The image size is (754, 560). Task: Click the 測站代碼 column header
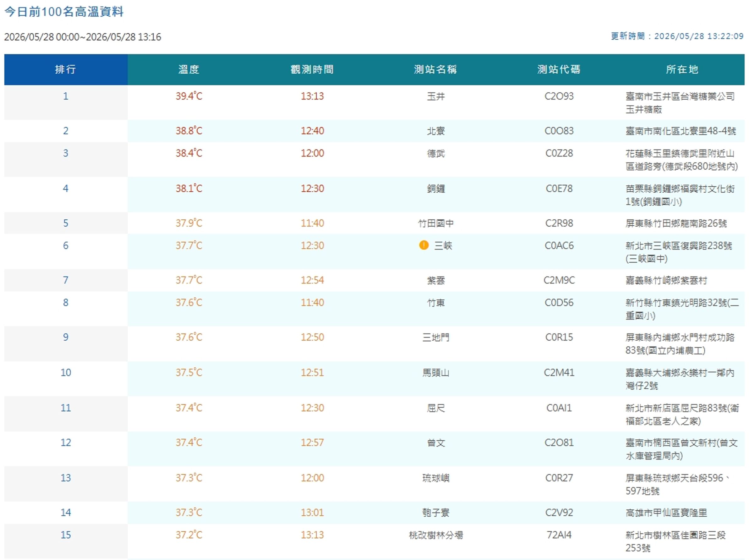(x=559, y=69)
